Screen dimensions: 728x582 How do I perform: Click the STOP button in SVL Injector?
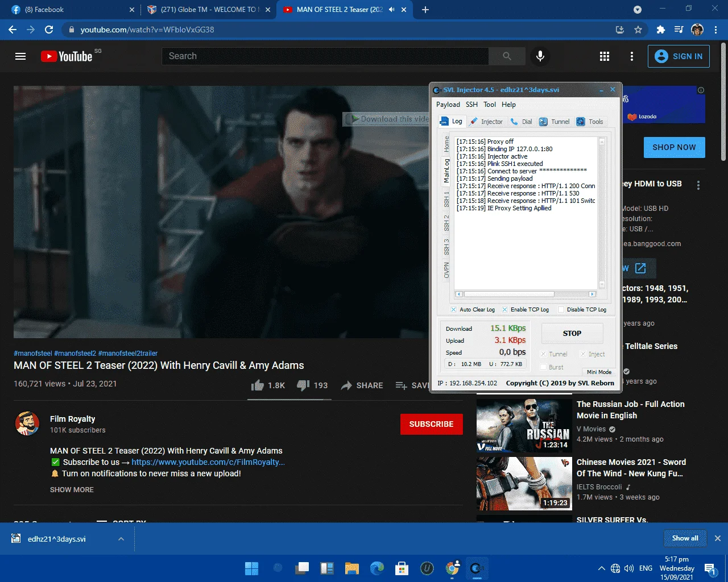pyautogui.click(x=572, y=334)
